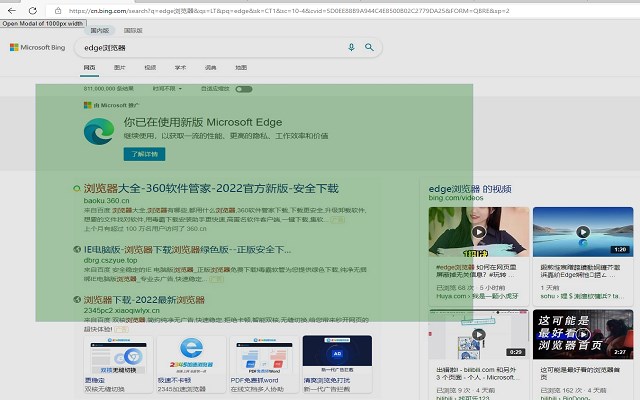Click the 2345pc2.xiaoqiwlyx.cn URL
Screen dimensions: 640x400
[x=122, y=311]
